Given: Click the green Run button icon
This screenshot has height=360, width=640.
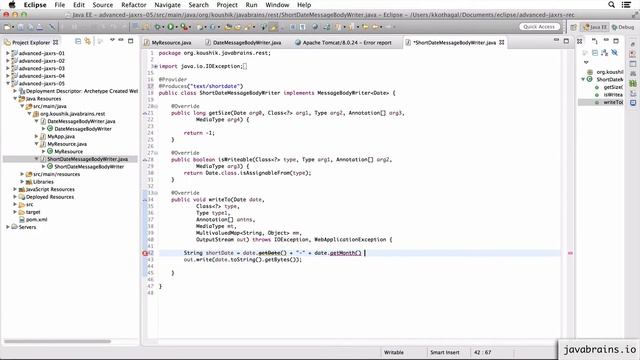Looking at the screenshot, I should 171,27.
